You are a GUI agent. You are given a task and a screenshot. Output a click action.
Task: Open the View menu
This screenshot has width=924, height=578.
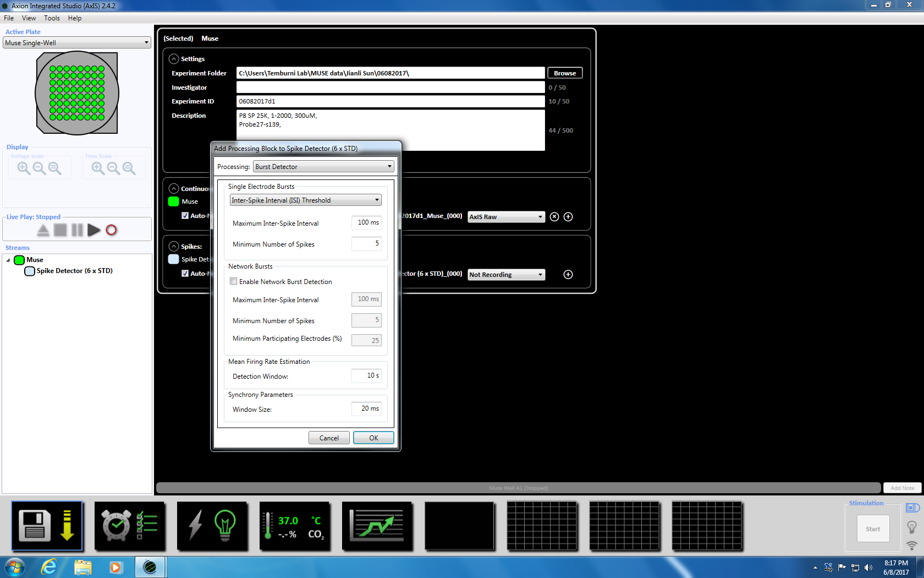(x=29, y=18)
